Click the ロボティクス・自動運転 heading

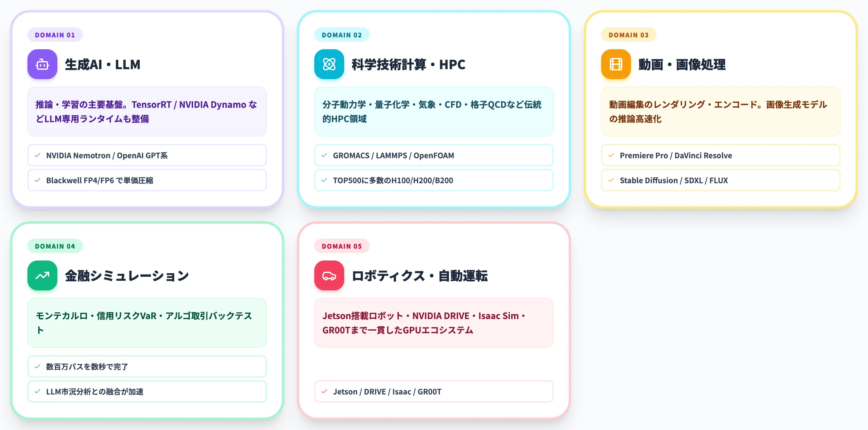(420, 276)
